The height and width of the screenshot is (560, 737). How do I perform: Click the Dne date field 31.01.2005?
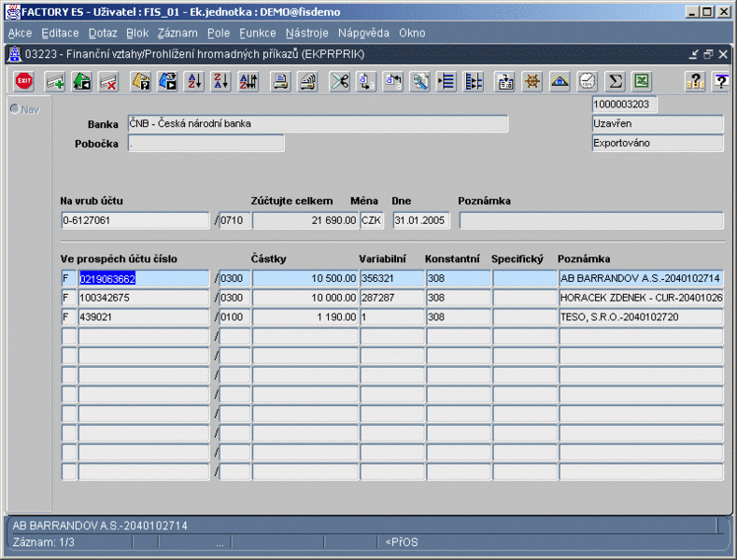click(421, 221)
